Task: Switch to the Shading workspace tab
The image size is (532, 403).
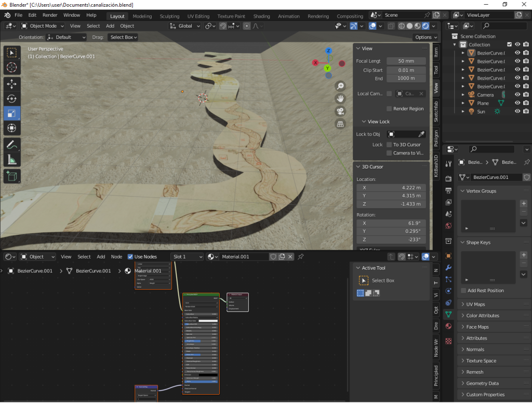Action: pyautogui.click(x=261, y=16)
